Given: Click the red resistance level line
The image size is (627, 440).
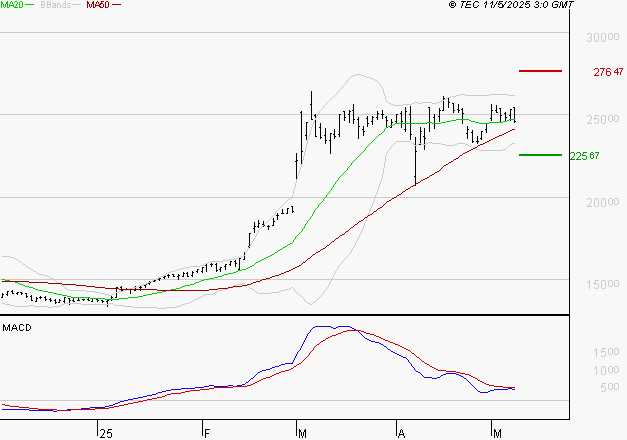Looking at the screenshot, I should [x=540, y=71].
